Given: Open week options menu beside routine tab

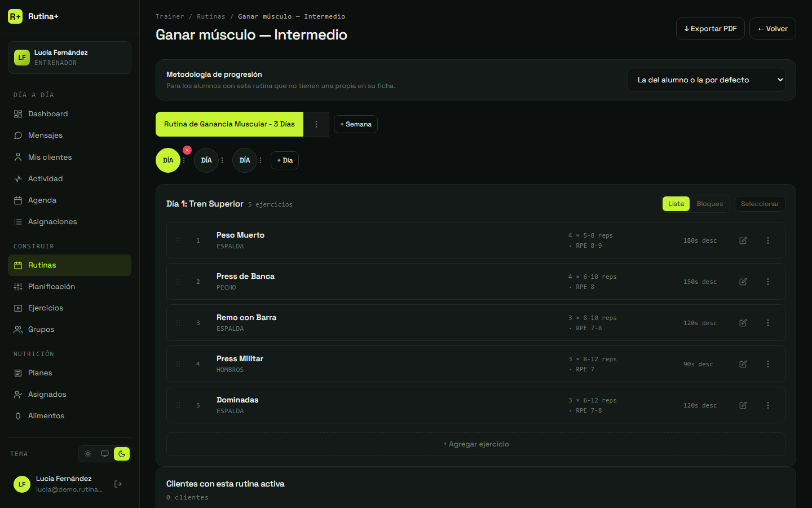Looking at the screenshot, I should pos(316,124).
